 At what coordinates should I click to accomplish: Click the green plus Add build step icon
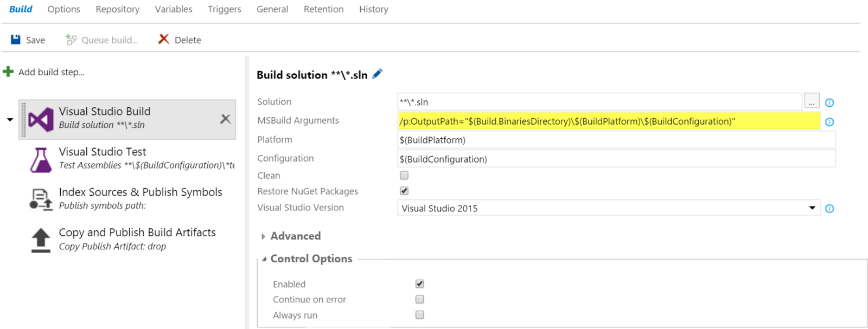(8, 72)
